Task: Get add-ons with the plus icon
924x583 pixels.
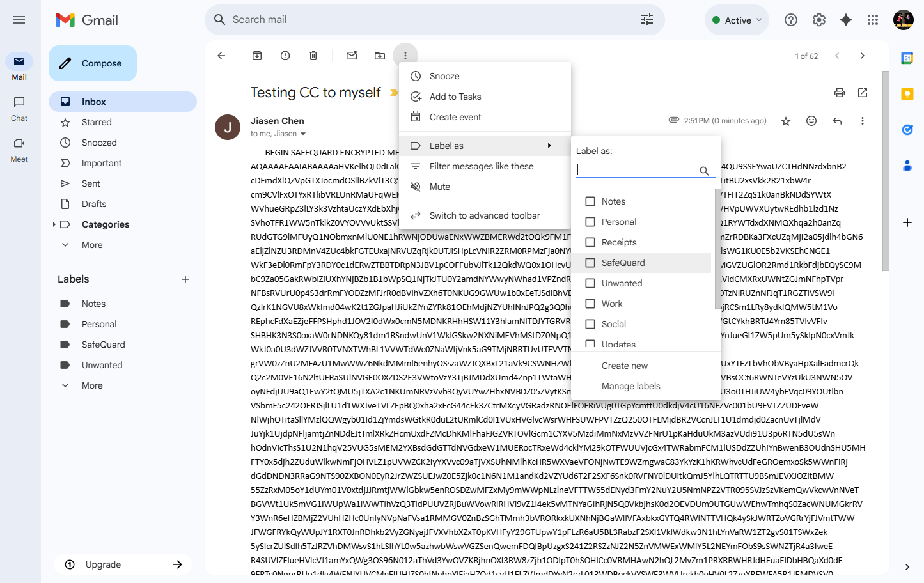Action: click(x=907, y=222)
